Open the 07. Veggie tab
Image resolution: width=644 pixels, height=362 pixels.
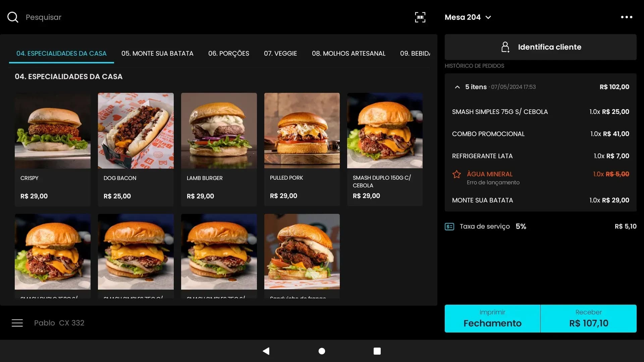[280, 53]
